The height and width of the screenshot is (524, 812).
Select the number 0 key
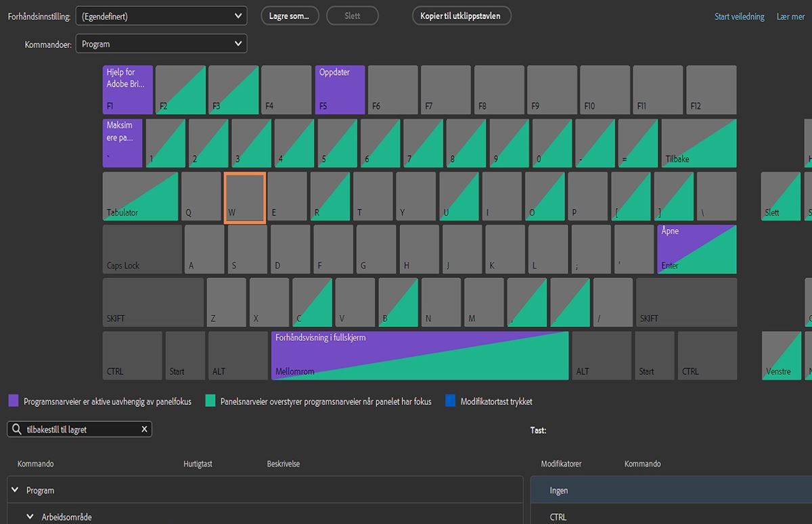(552, 143)
